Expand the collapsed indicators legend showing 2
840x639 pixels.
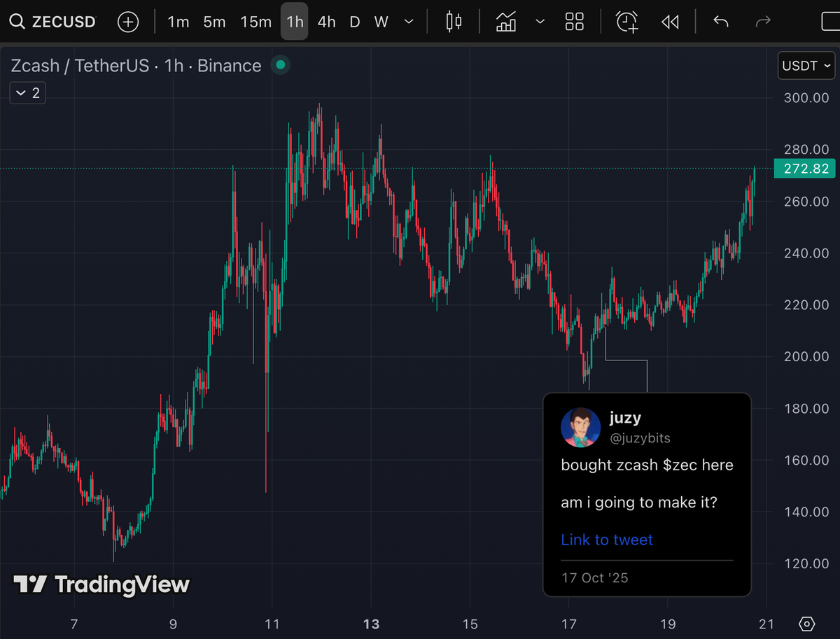click(28, 92)
